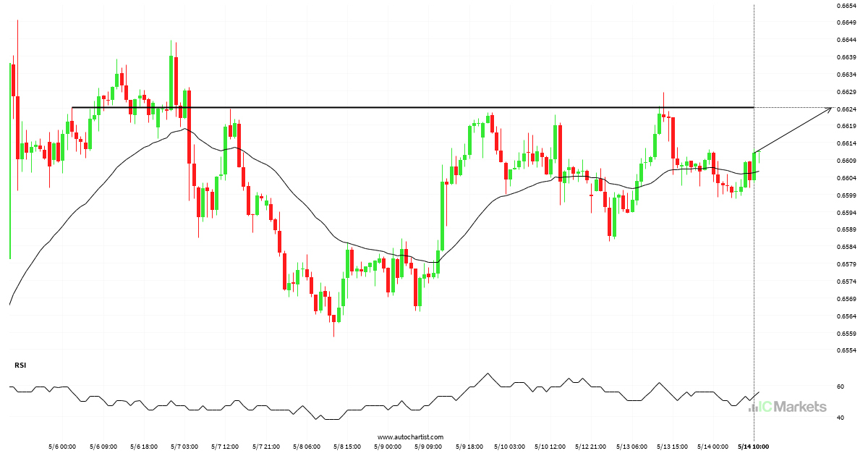Click the 5/9 18:00 time label
868x456 pixels.
click(x=471, y=447)
